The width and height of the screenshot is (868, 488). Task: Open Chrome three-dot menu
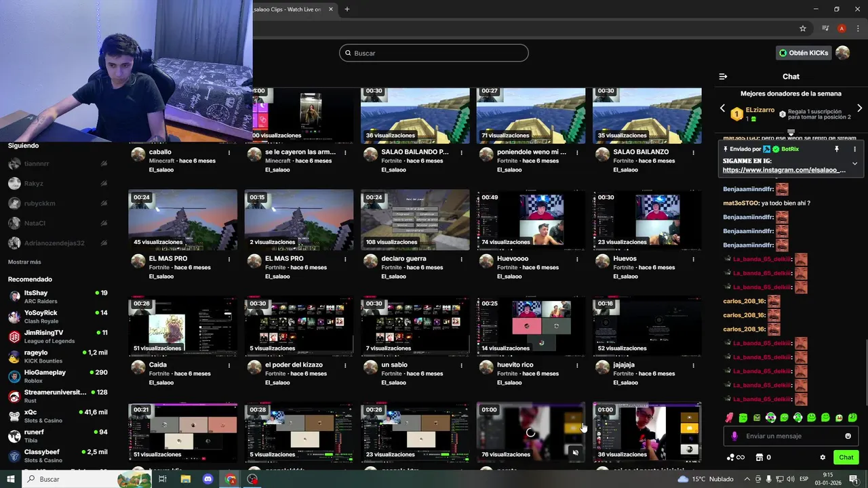point(858,28)
